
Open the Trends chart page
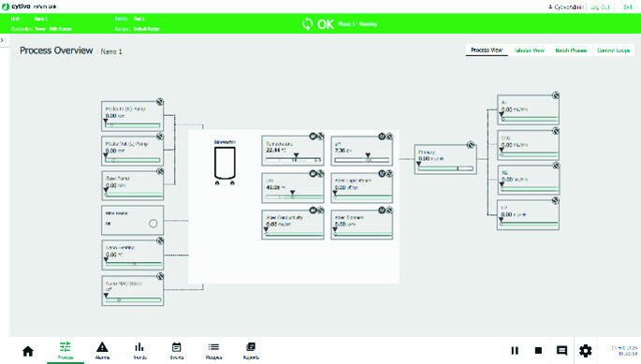pos(139,351)
